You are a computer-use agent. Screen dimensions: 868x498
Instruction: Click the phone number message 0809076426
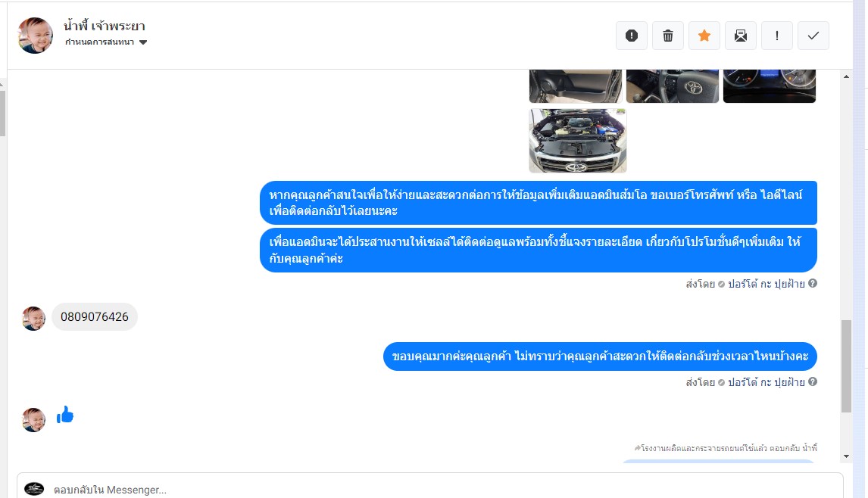[x=95, y=317]
